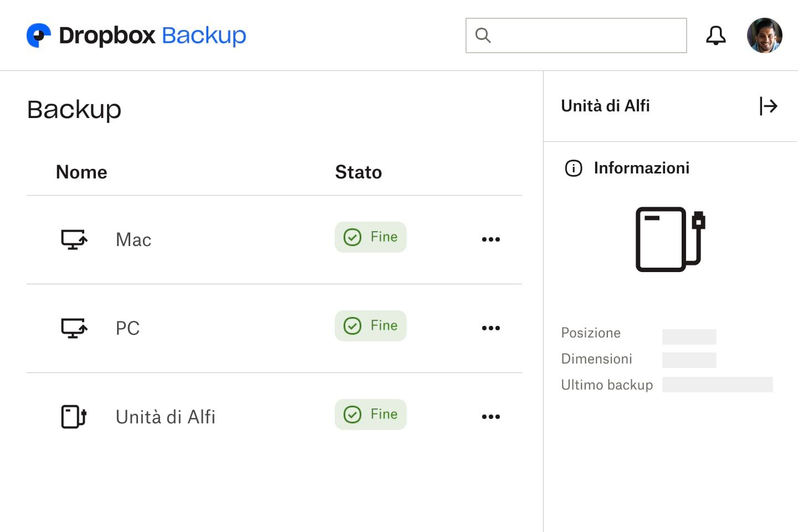Click the Dimensioni label

tap(596, 359)
